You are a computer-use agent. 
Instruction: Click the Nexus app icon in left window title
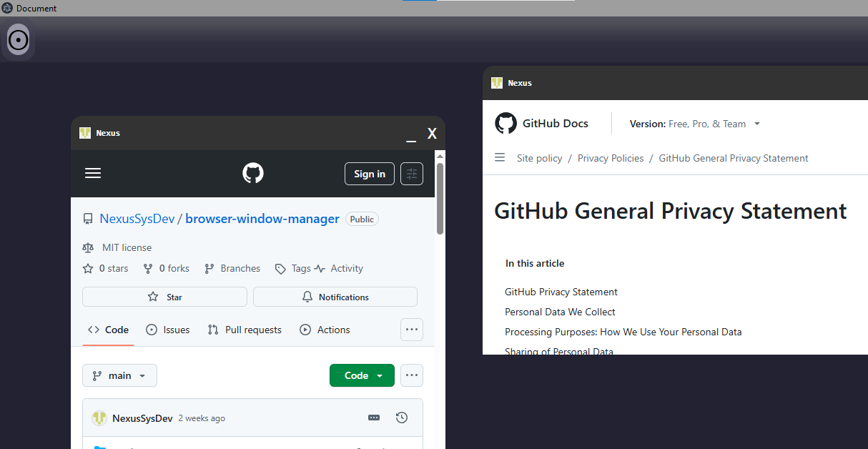[x=85, y=133]
